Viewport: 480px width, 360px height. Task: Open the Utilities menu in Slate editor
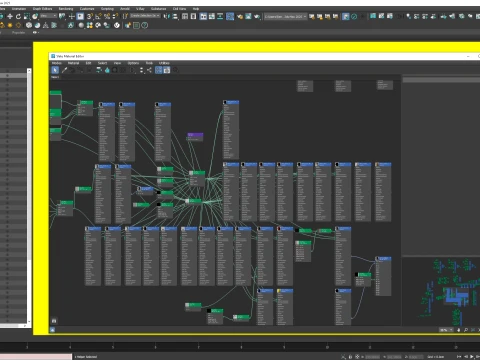click(x=164, y=63)
